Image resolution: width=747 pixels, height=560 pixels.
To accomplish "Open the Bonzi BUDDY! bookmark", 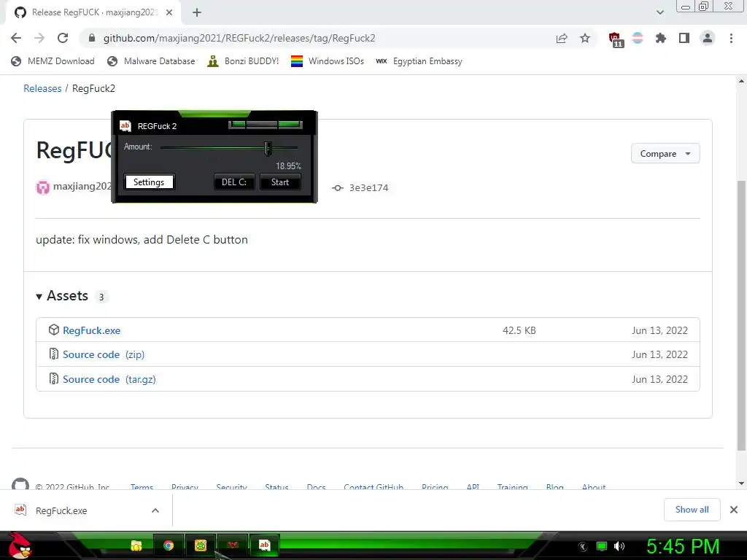I will click(243, 61).
